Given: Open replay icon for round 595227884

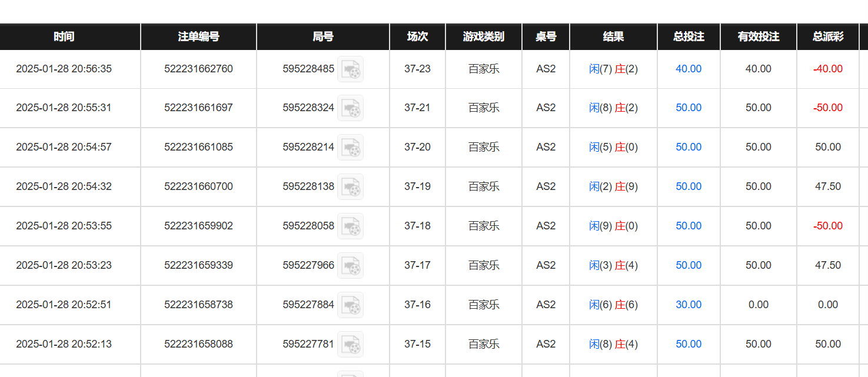Looking at the screenshot, I should coord(350,305).
